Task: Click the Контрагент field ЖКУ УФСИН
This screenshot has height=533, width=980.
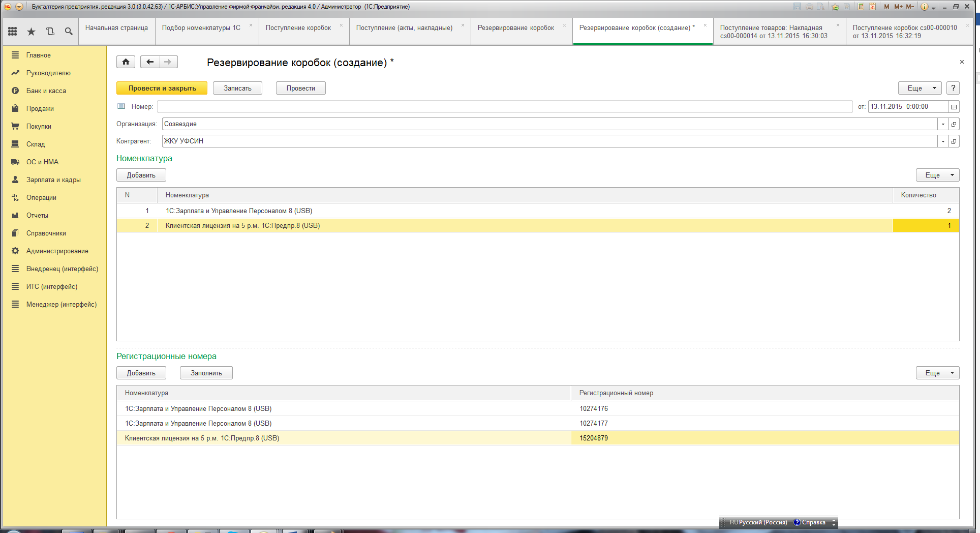Action: [549, 141]
